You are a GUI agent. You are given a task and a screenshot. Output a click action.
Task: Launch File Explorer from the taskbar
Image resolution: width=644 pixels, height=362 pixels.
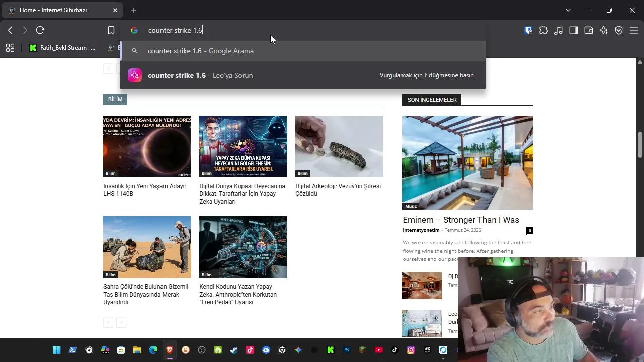pos(137,350)
